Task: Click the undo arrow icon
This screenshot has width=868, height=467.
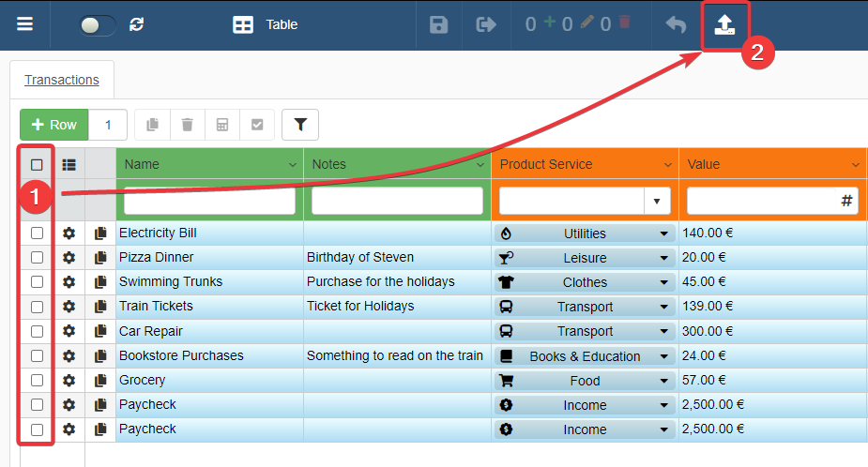Action: tap(676, 25)
